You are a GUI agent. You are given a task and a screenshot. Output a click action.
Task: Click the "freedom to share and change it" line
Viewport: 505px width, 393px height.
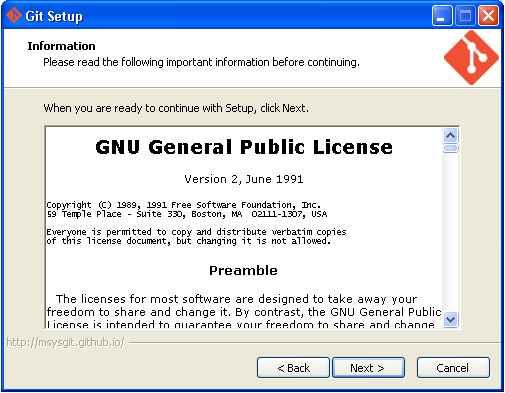(x=244, y=312)
